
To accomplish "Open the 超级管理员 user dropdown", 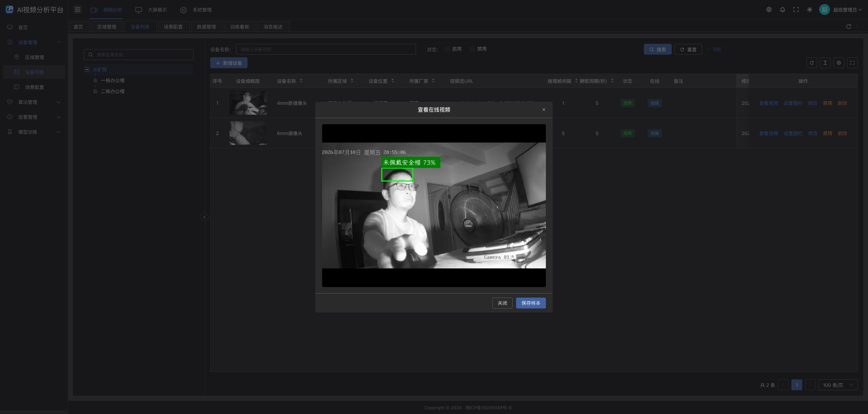I will (x=847, y=10).
